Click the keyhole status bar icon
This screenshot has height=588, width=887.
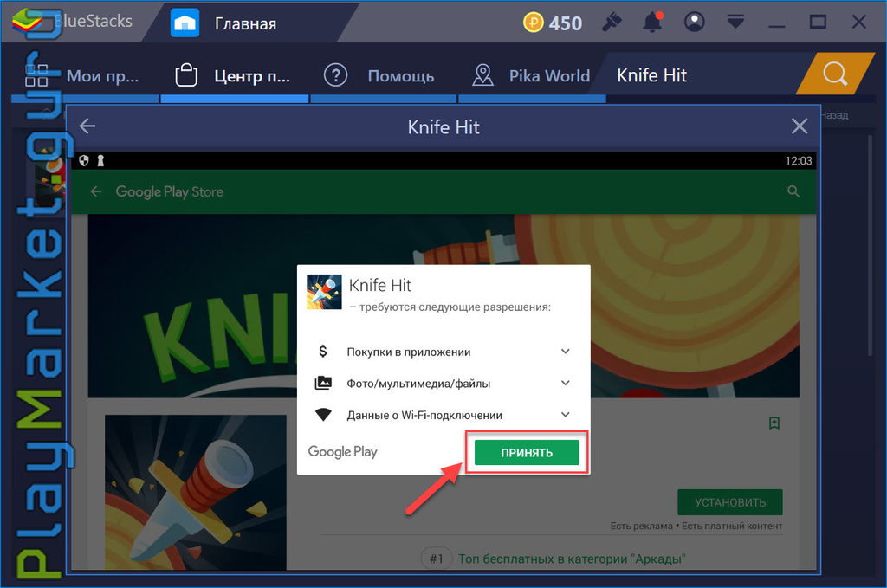100,160
